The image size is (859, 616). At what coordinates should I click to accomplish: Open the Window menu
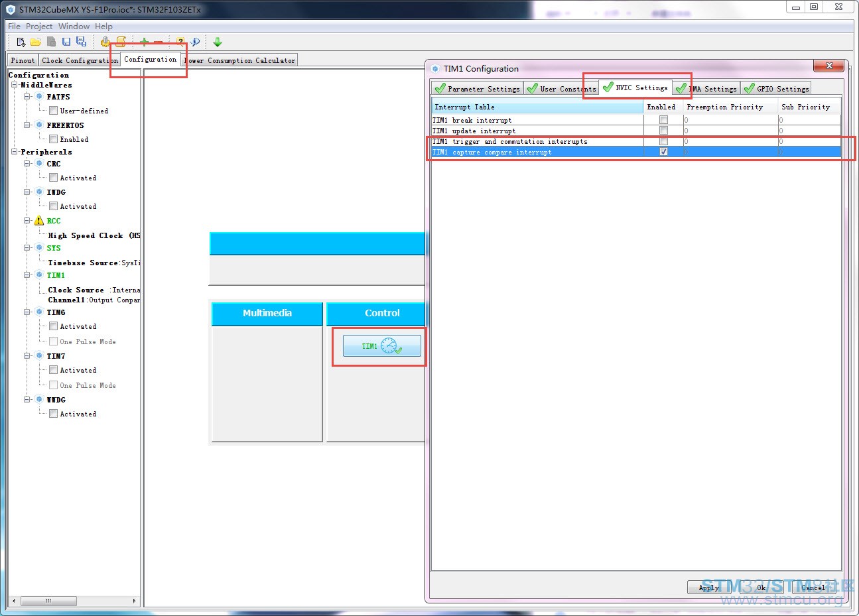click(74, 27)
